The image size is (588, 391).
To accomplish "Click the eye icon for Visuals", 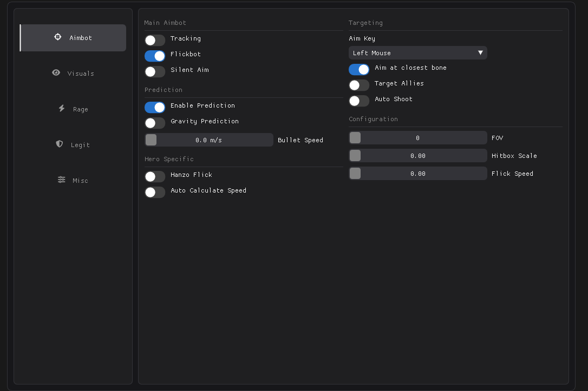I will coord(56,72).
